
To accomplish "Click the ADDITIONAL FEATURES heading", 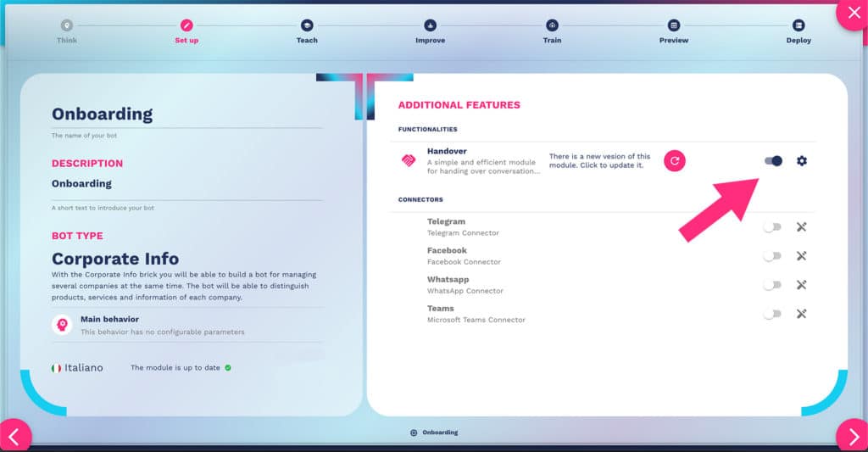I will pos(459,105).
